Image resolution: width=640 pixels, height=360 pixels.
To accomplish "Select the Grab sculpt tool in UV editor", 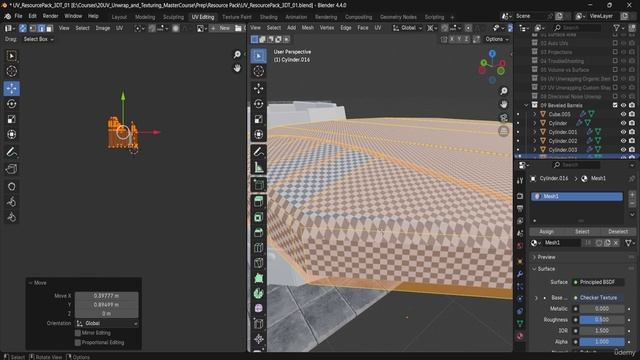I will [x=11, y=187].
